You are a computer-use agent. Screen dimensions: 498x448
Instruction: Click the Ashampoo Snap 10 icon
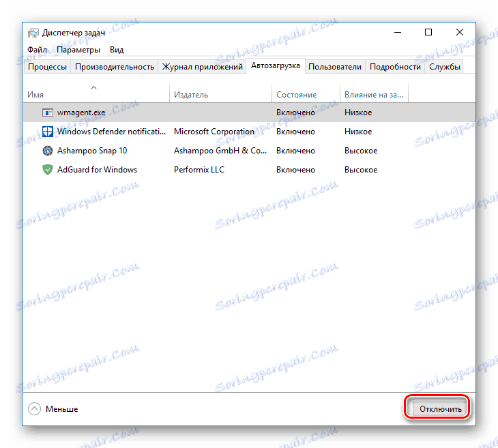pyautogui.click(x=48, y=151)
